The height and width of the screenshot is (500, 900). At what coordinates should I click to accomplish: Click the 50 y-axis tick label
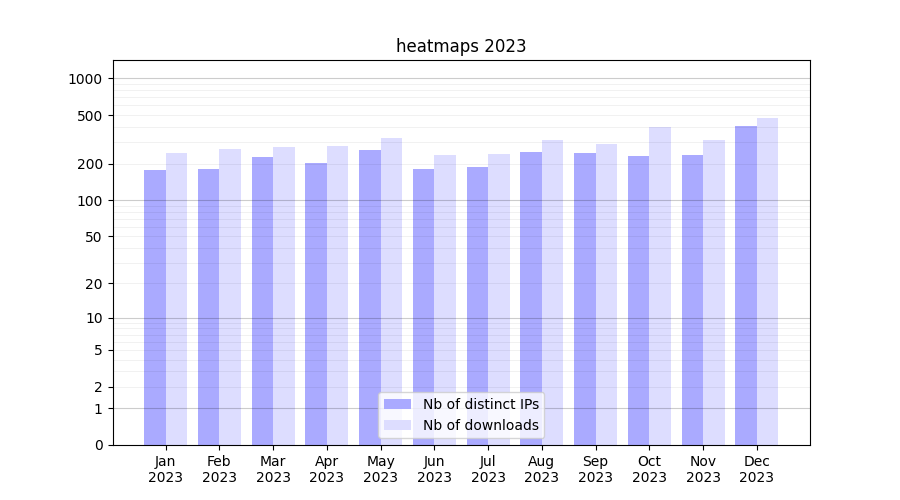(94, 237)
